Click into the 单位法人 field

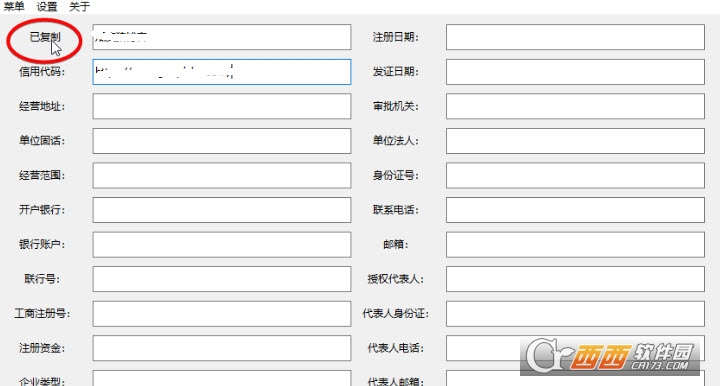(x=575, y=141)
